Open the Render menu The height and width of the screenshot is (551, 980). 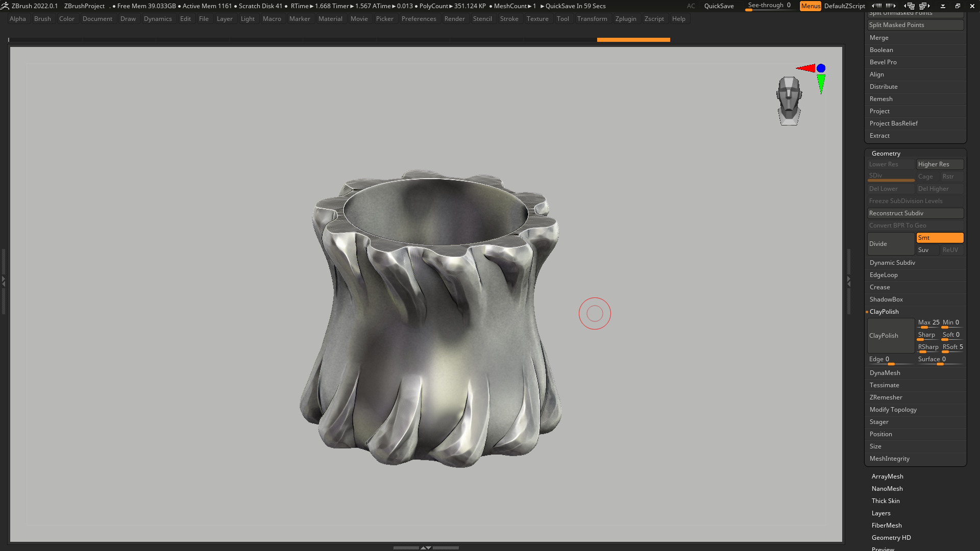tap(454, 19)
